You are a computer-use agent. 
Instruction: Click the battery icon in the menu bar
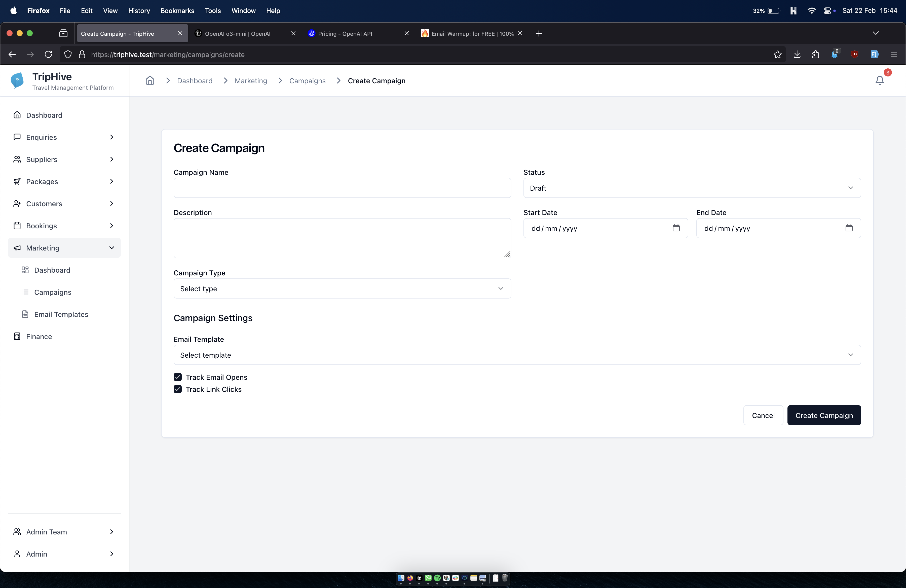(x=774, y=11)
